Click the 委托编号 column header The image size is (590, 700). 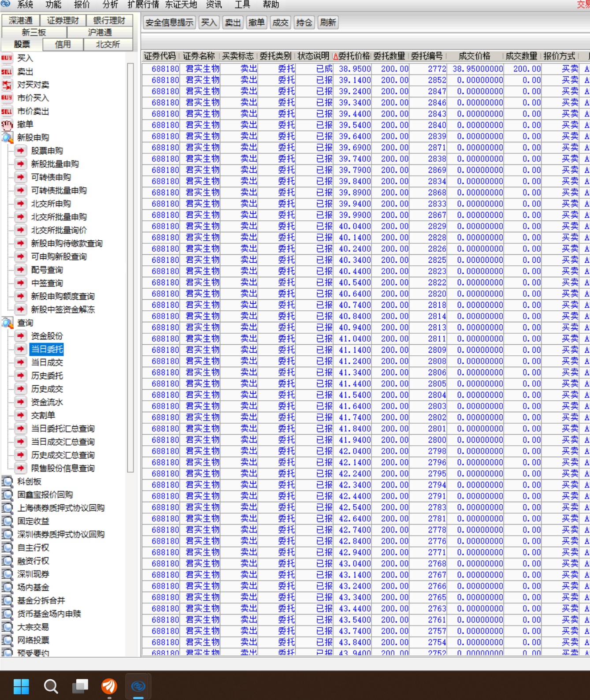coord(427,56)
